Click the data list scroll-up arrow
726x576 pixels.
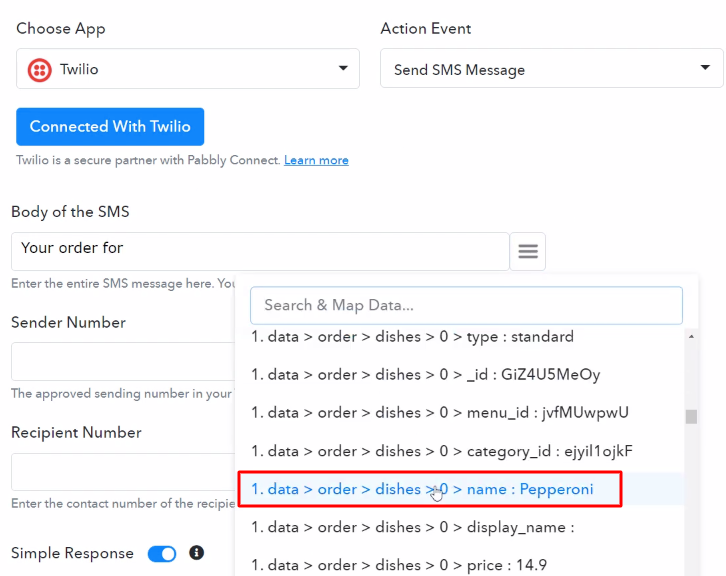coord(691,337)
